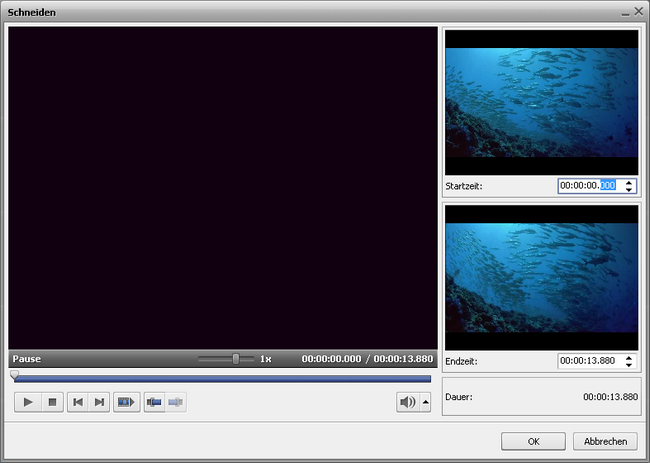Stop the video with the Stop button

coord(52,402)
